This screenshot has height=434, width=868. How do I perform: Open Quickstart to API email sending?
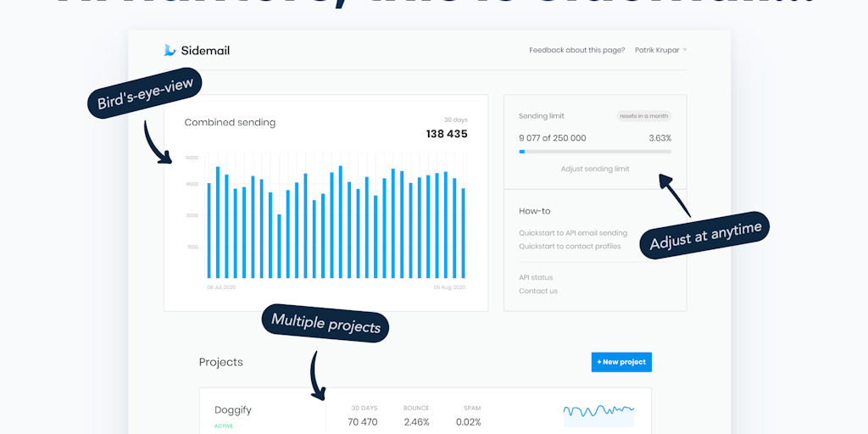click(573, 233)
